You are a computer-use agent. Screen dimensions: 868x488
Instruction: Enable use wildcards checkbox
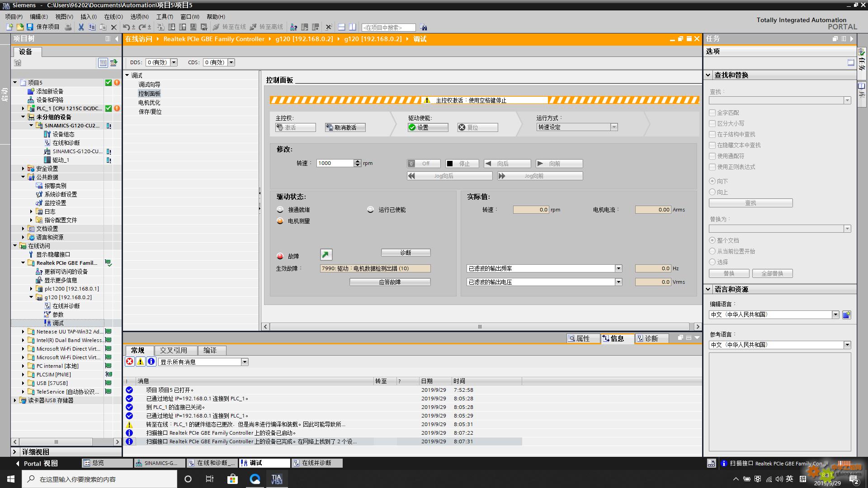coord(712,156)
